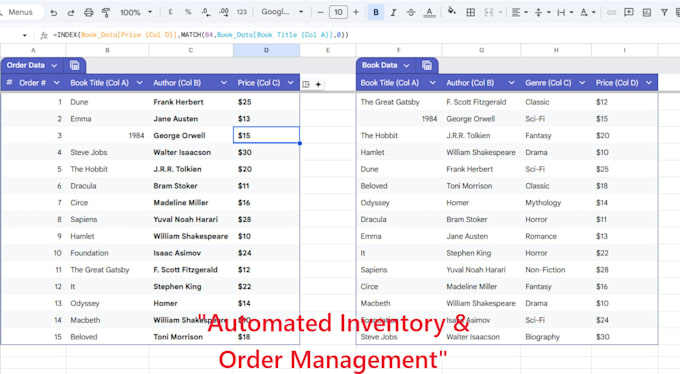Open text rotation dropdown

click(588, 13)
